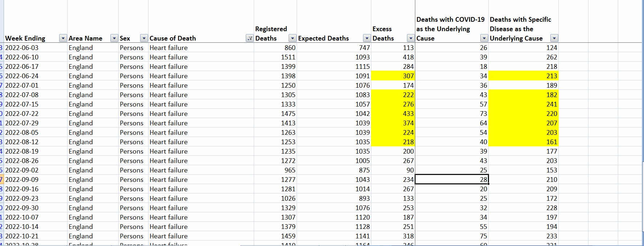Select COVID-19 deaths cell 73
The height and width of the screenshot is (246, 644).
[452, 113]
